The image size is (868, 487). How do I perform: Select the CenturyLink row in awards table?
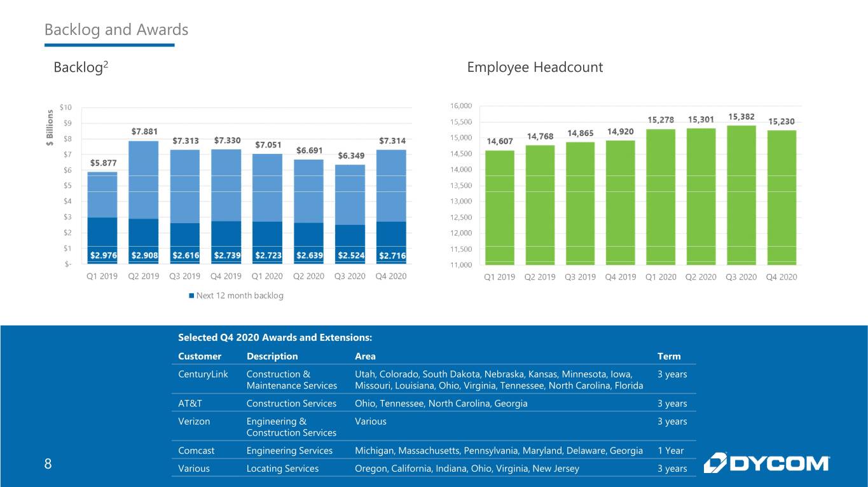click(434, 380)
